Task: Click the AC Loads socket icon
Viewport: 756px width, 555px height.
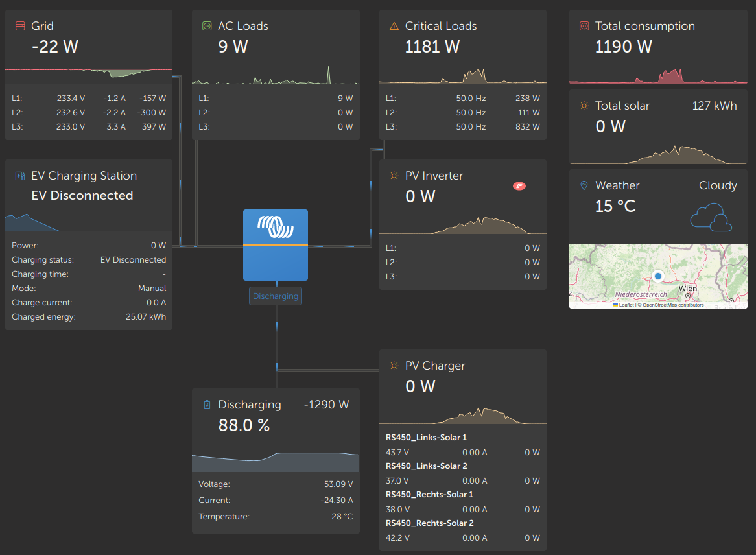Action: [207, 26]
